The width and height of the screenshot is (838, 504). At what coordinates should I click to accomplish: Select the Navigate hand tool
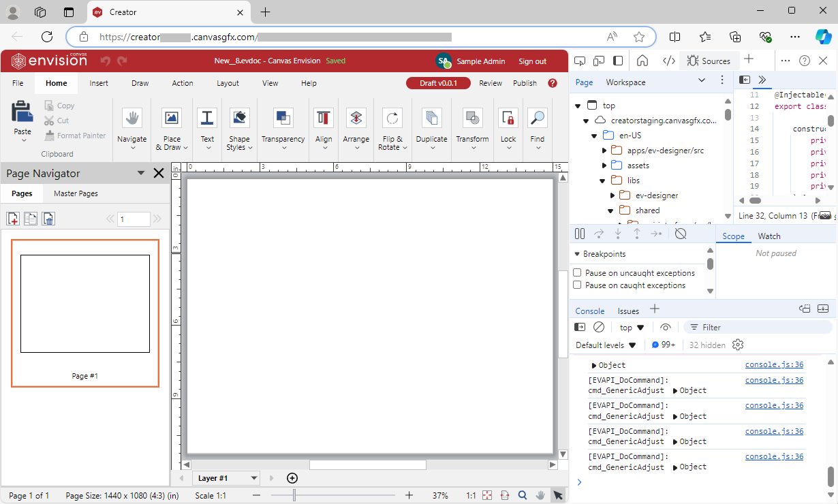[131, 119]
